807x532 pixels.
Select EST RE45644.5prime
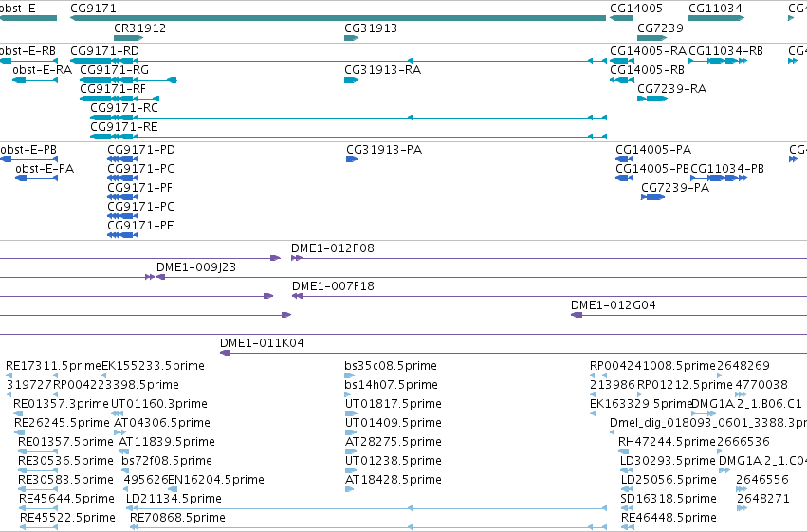tap(38, 509)
